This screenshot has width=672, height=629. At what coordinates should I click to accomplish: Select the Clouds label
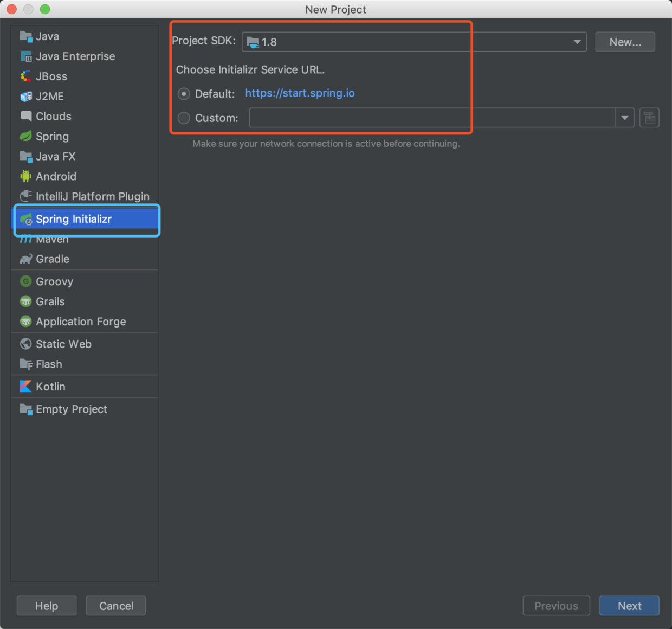click(53, 116)
